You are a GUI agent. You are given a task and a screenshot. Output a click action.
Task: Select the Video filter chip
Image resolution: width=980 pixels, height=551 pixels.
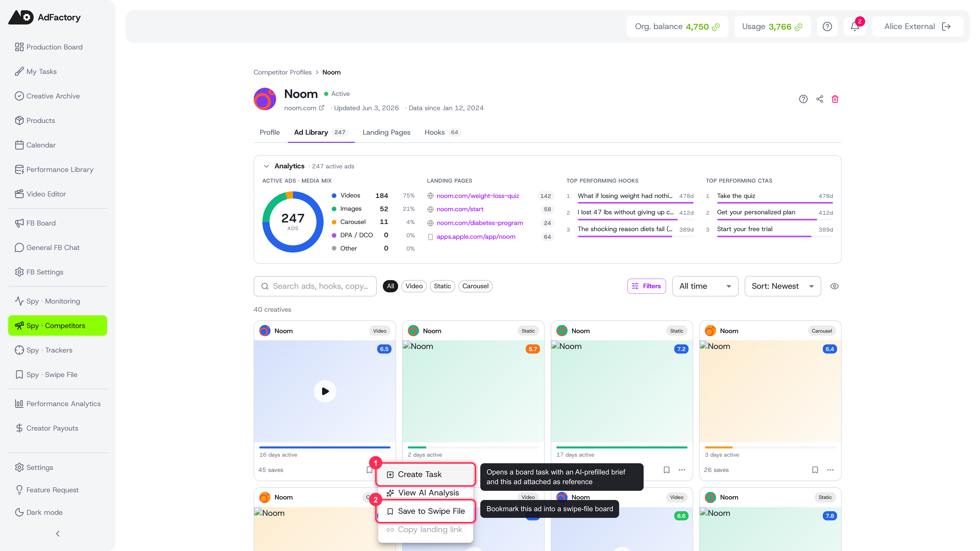(x=414, y=286)
